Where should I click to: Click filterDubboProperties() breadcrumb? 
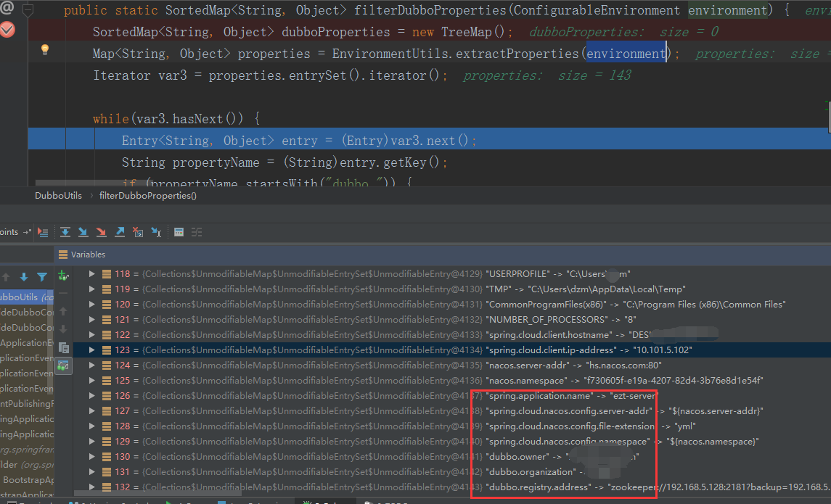coord(148,196)
